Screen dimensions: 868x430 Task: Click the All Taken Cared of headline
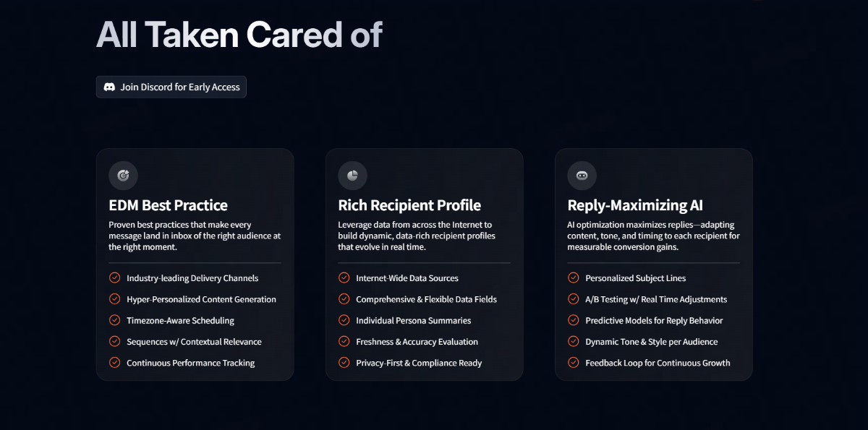(239, 35)
